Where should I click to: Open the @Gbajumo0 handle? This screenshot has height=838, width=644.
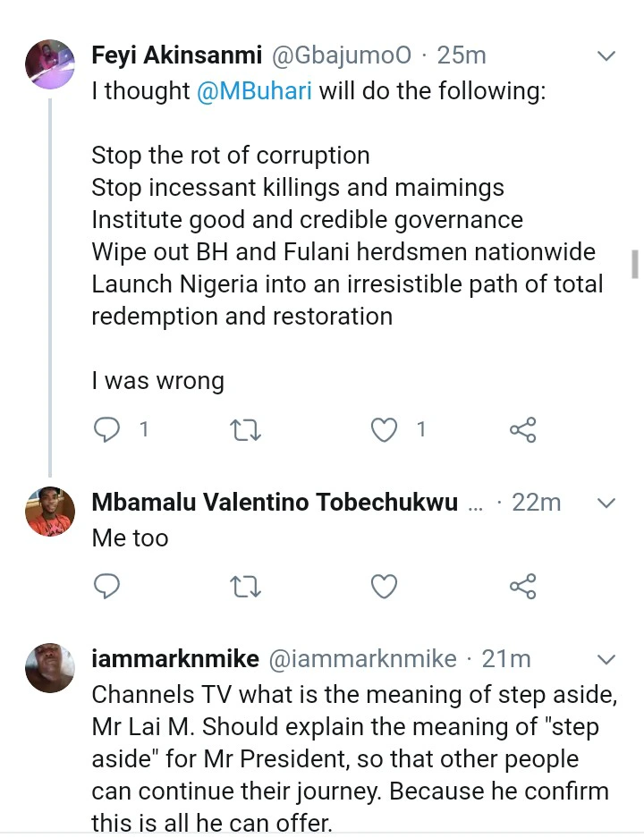point(341,55)
